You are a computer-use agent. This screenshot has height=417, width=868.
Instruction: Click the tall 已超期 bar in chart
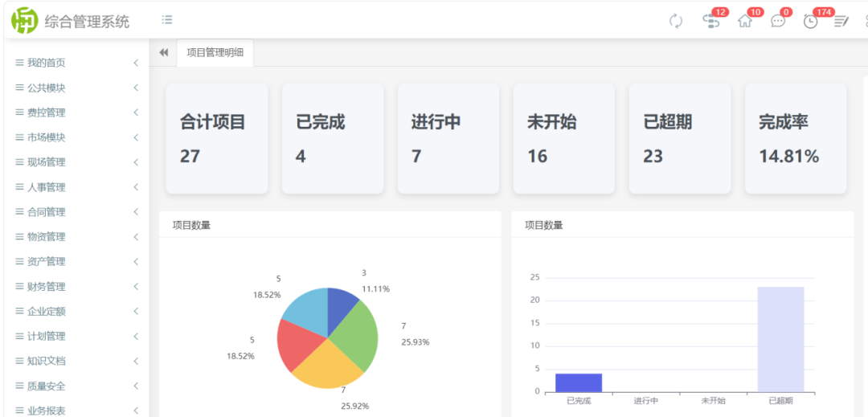(780, 338)
